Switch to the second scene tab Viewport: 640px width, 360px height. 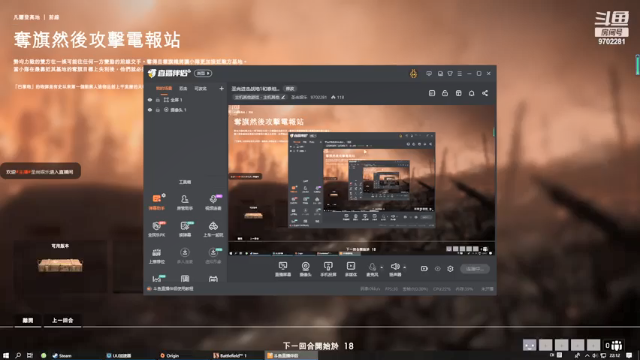pyautogui.click(x=183, y=88)
